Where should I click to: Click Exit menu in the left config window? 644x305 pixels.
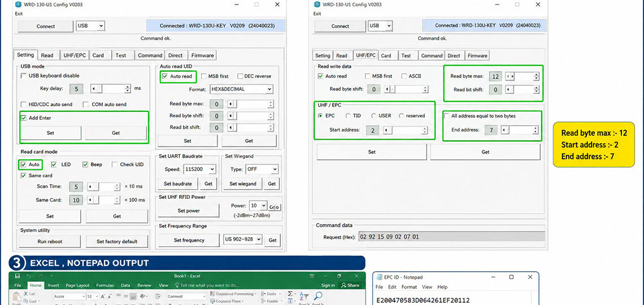click(x=19, y=14)
